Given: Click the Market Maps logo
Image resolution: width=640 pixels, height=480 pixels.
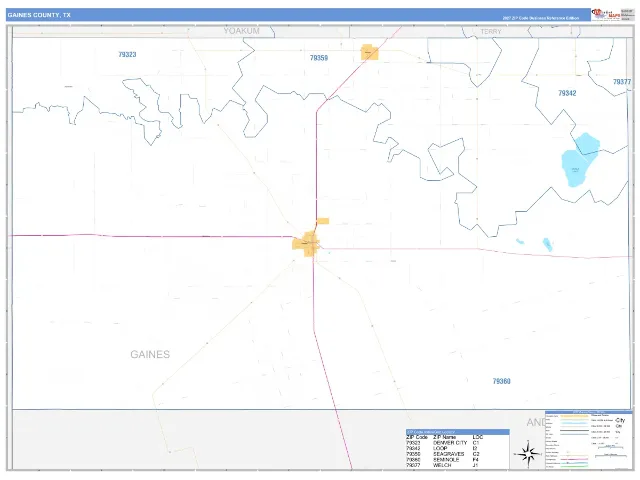Looking at the screenshot, I should 605,14.
